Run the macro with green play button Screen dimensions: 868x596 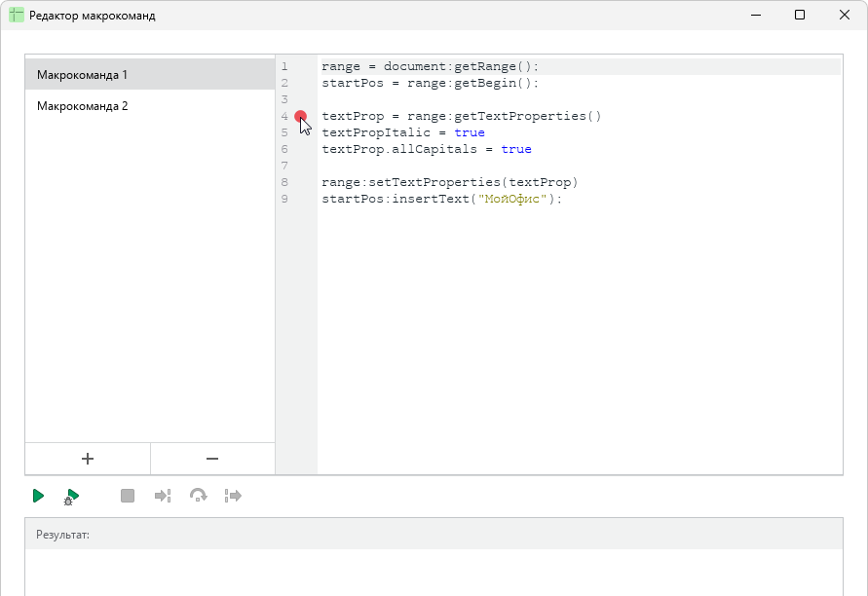point(38,496)
